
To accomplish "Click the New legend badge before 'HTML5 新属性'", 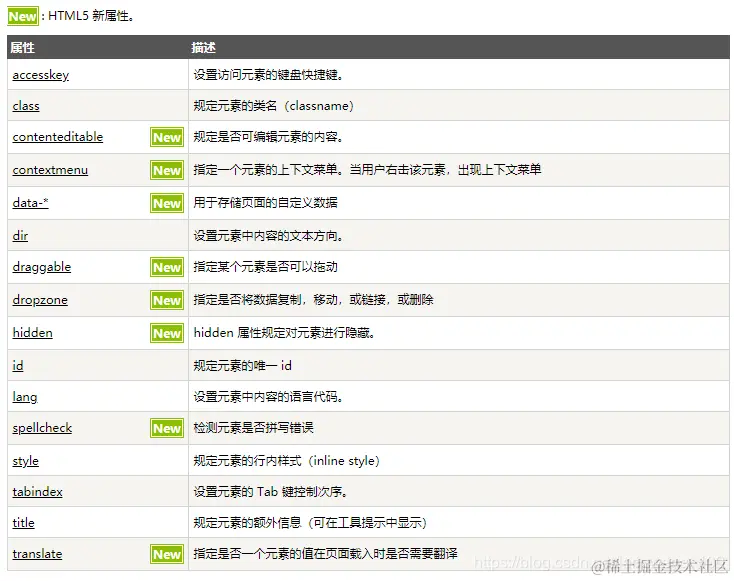I will click(x=23, y=16).
